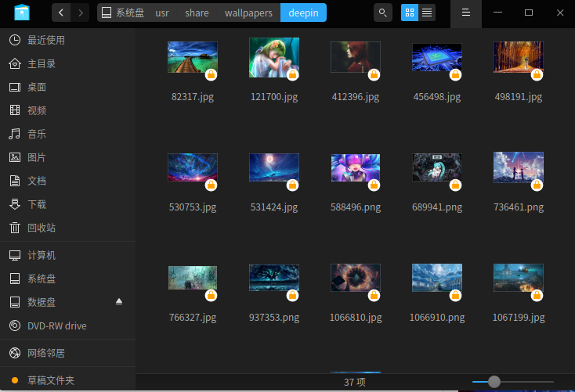Open the search magnifier icon
Viewport: 575px width, 392px height.
[383, 13]
